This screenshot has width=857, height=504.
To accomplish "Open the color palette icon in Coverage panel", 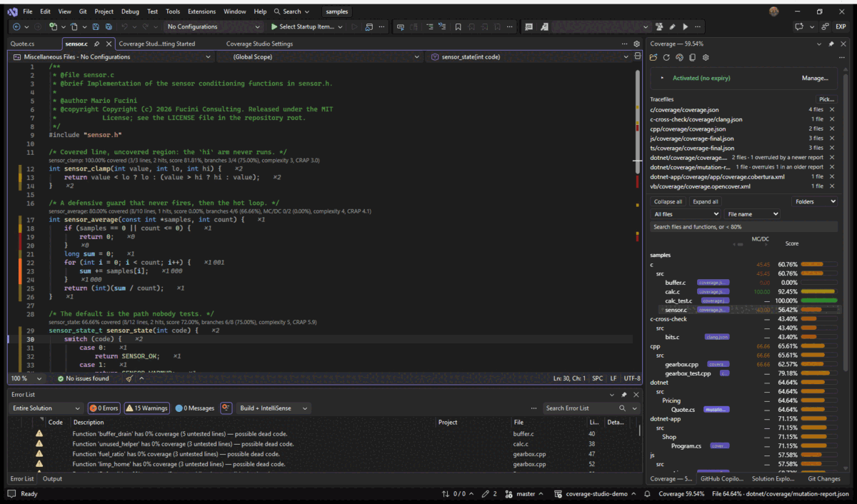I will pos(679,57).
